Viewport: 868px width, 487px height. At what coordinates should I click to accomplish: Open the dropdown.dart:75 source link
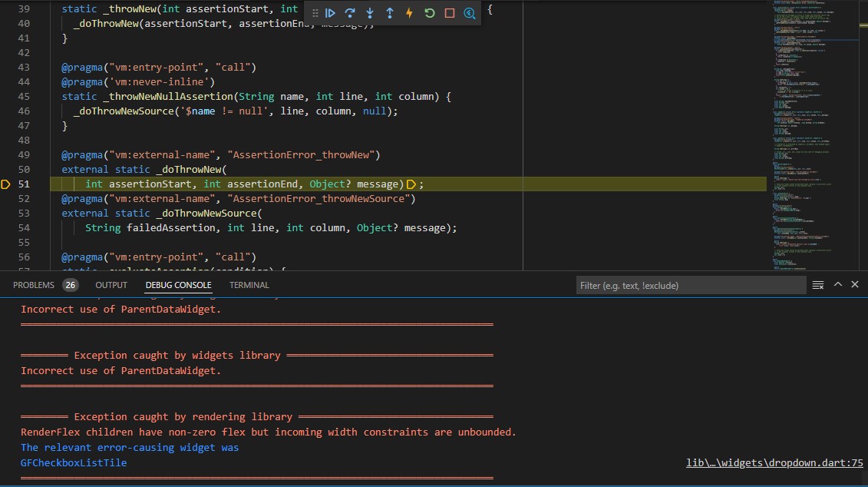point(774,462)
